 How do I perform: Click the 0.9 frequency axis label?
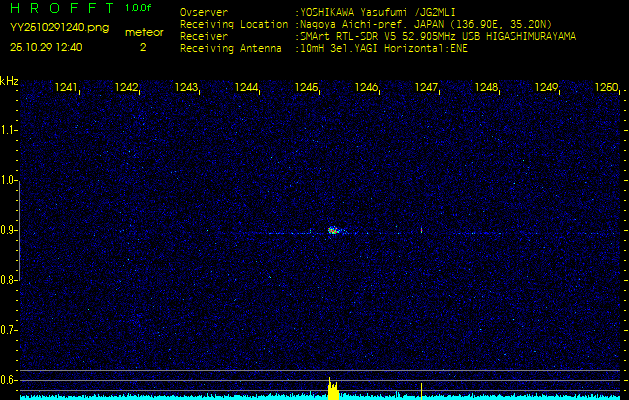coord(9,230)
